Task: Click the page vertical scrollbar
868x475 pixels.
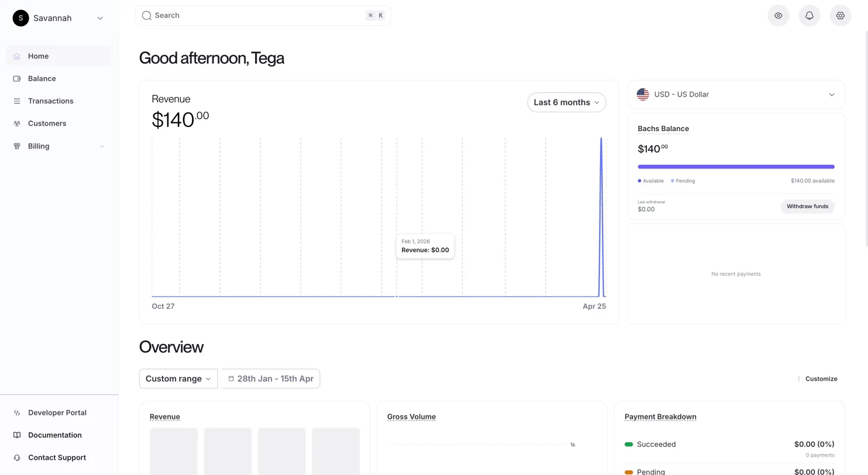Action: [866, 138]
